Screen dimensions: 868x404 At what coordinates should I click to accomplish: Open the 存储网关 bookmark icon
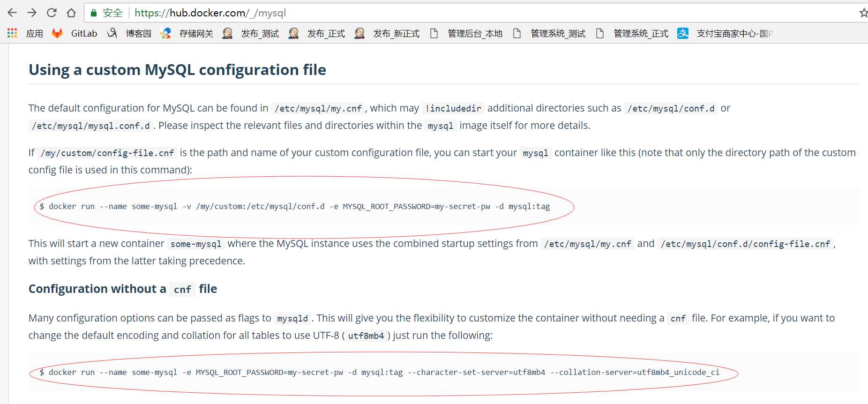coord(165,33)
